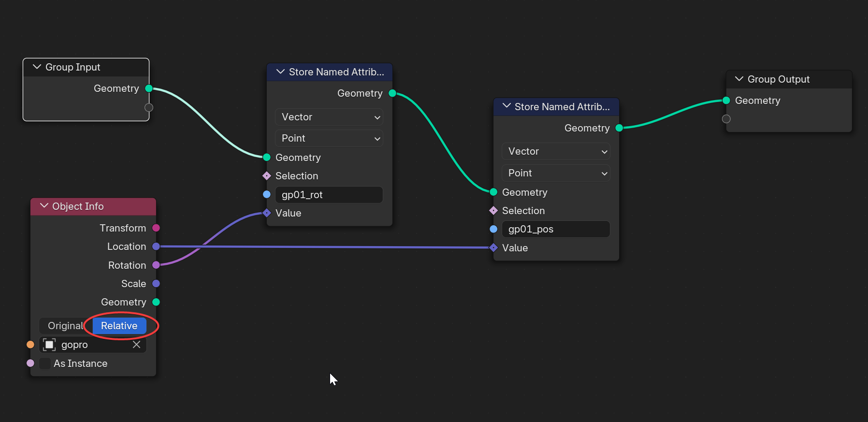Open the Point domain dropdown on gp01_pos node
Viewport: 868px width, 422px height.
click(556, 173)
